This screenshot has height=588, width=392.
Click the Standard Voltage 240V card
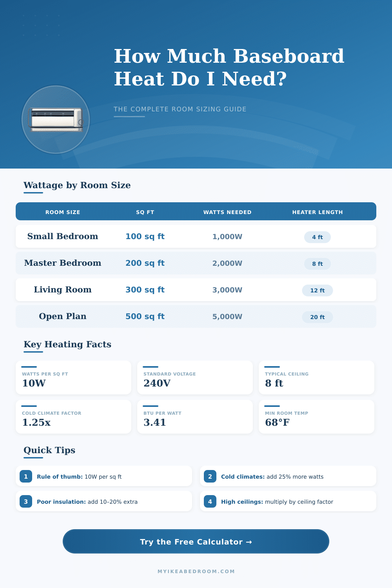195,378
